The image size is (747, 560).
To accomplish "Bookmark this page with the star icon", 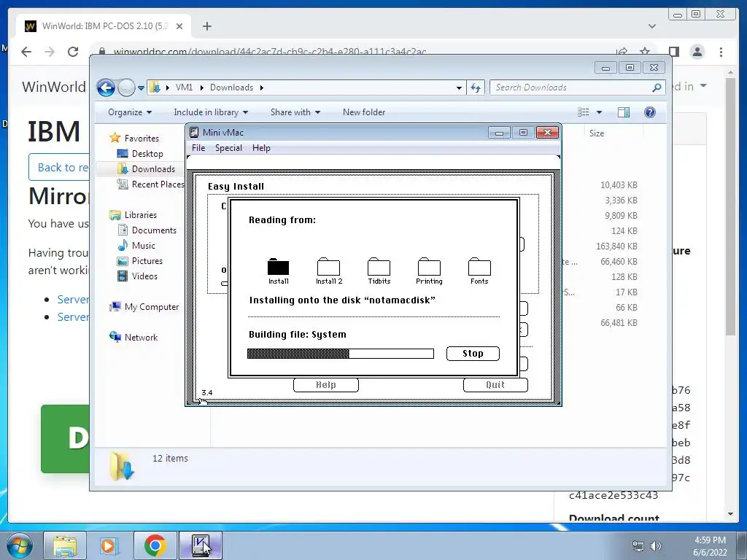I will (645, 52).
